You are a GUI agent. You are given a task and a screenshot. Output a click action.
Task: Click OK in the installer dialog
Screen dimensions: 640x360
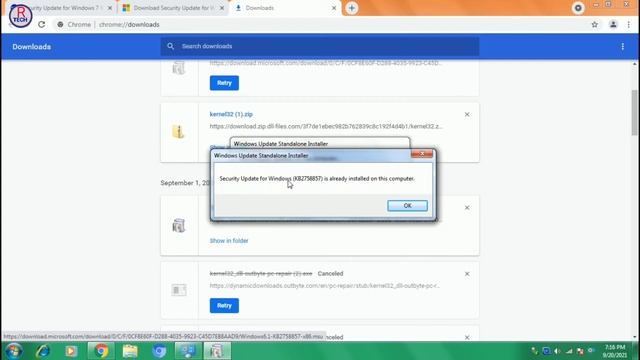click(407, 206)
